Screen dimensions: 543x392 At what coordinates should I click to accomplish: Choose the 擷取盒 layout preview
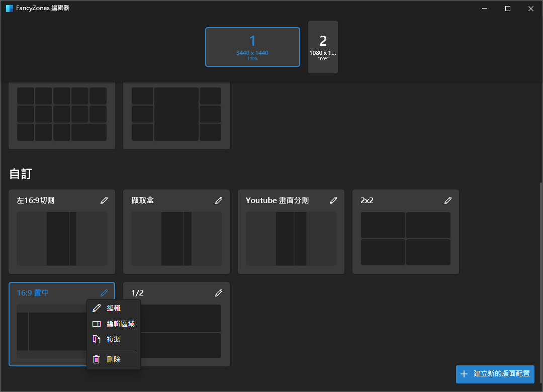click(x=176, y=239)
